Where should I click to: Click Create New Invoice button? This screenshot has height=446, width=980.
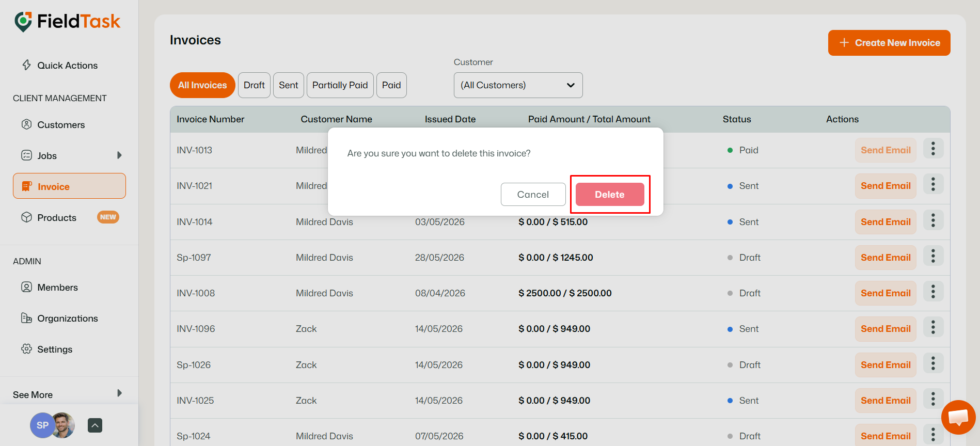click(x=889, y=43)
